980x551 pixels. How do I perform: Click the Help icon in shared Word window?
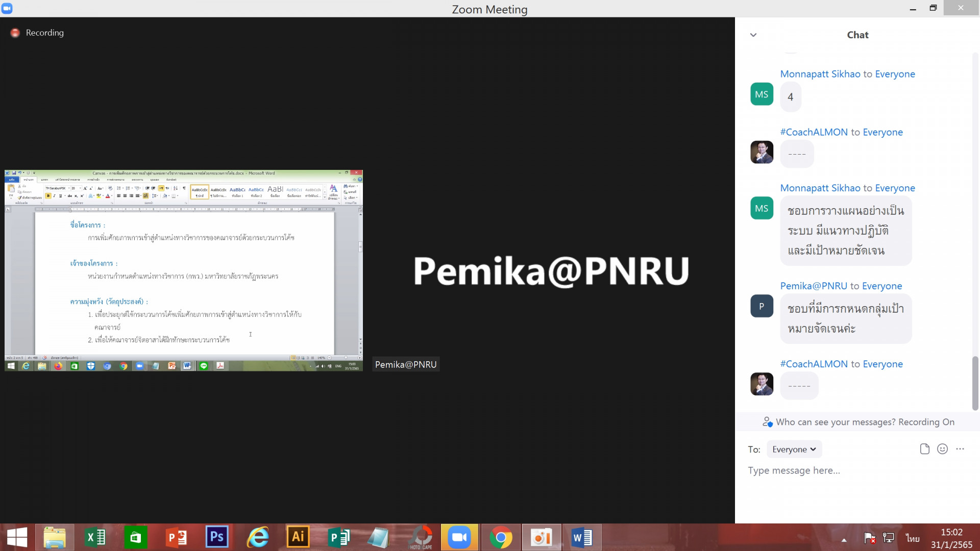coord(360,180)
